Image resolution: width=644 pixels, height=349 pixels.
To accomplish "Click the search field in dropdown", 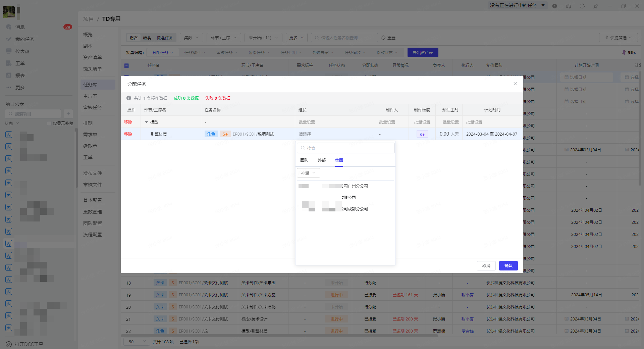I will click(x=345, y=148).
